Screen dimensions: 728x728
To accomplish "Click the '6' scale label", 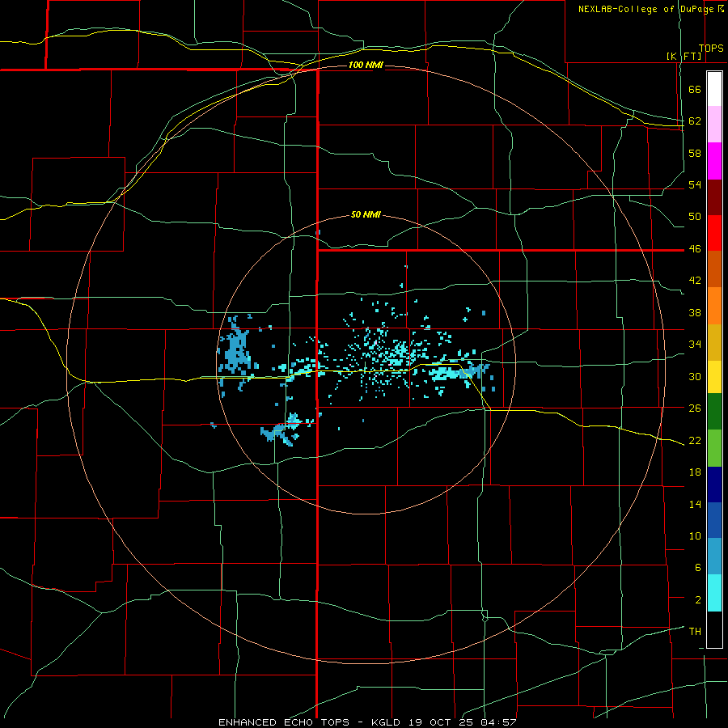I will click(698, 568).
